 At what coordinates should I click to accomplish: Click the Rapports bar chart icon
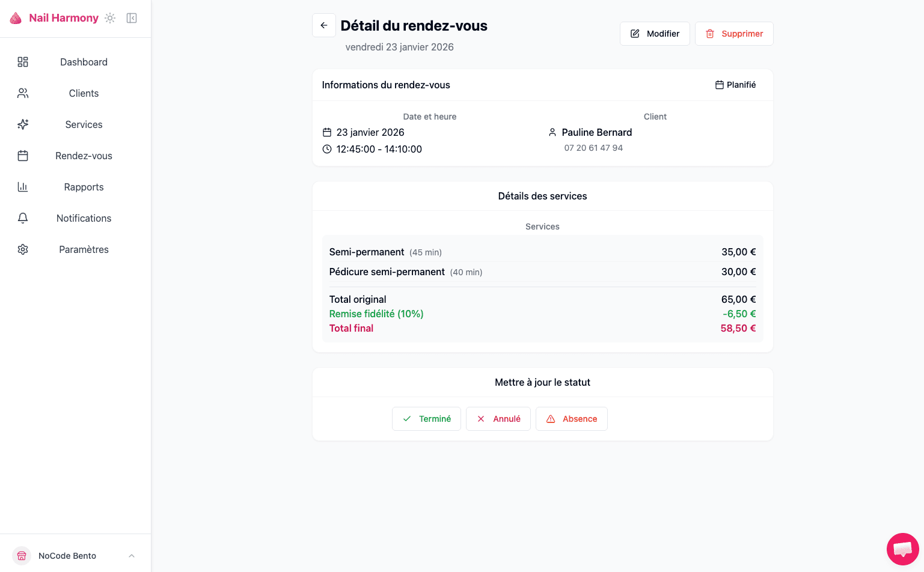23,187
